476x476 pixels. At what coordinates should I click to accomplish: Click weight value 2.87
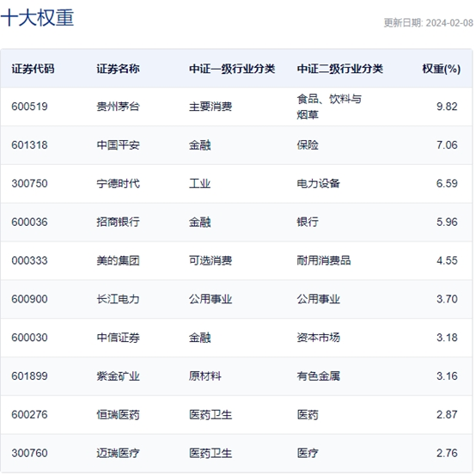coord(447,415)
